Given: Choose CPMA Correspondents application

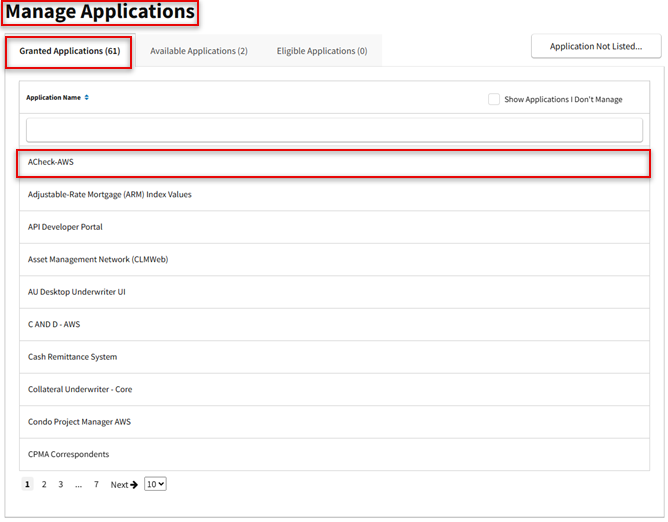Looking at the screenshot, I should (x=334, y=454).
